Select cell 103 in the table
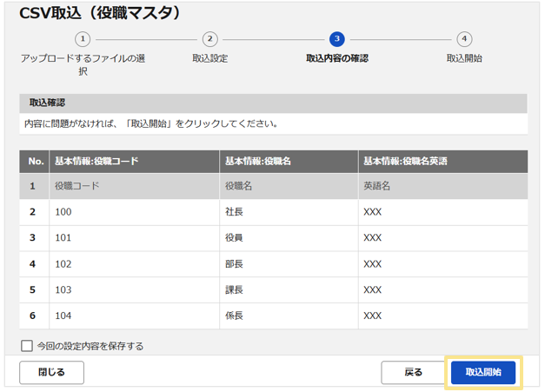The width and height of the screenshot is (545, 392). pyautogui.click(x=134, y=289)
